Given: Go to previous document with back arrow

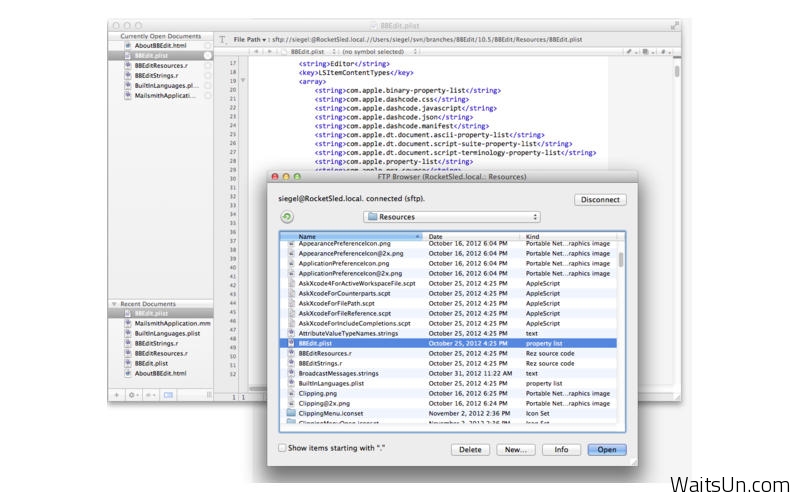Looking at the screenshot, I should click(257, 52).
